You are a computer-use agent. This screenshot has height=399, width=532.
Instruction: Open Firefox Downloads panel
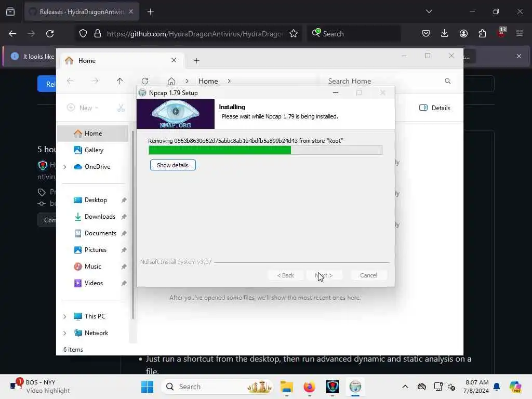[x=445, y=34]
